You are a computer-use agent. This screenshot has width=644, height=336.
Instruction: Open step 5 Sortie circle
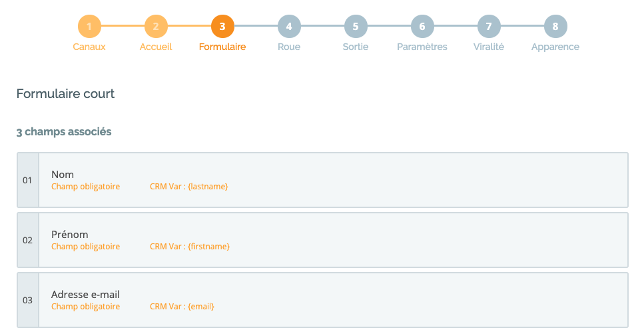[x=356, y=26]
